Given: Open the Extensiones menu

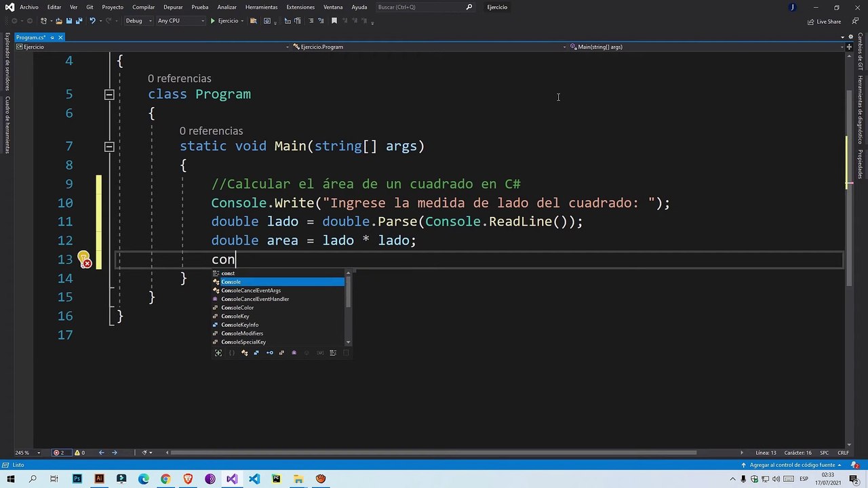Looking at the screenshot, I should pyautogui.click(x=300, y=7).
